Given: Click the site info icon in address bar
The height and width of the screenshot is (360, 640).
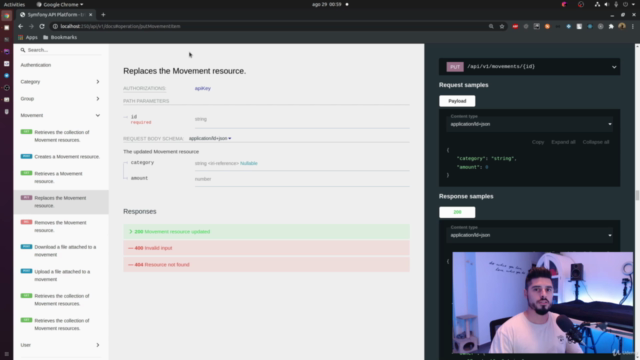Looking at the screenshot, I should point(55,26).
